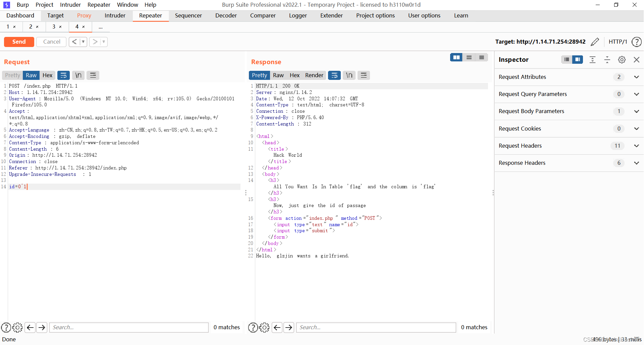Switch the Response view to Render
Screen dimensions: 644x345
click(x=314, y=75)
